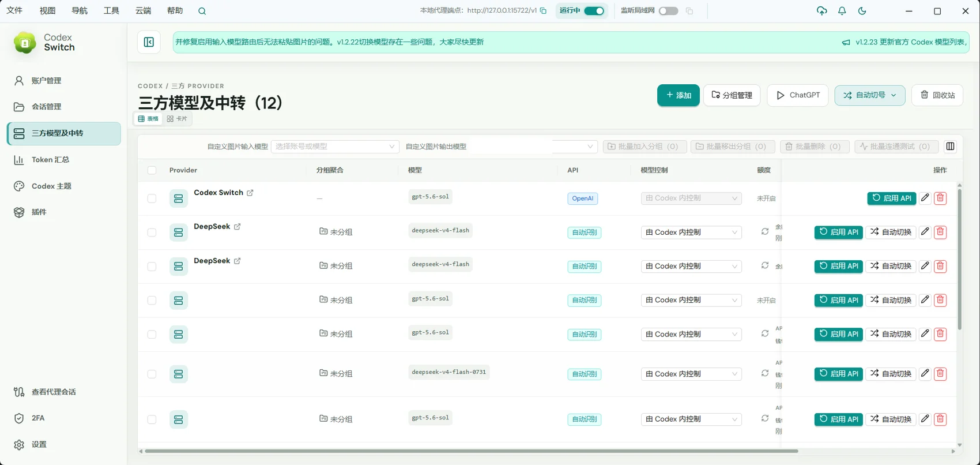Viewport: 980px width, 465px height.
Task: Open the 文件 menu
Action: tap(14, 11)
